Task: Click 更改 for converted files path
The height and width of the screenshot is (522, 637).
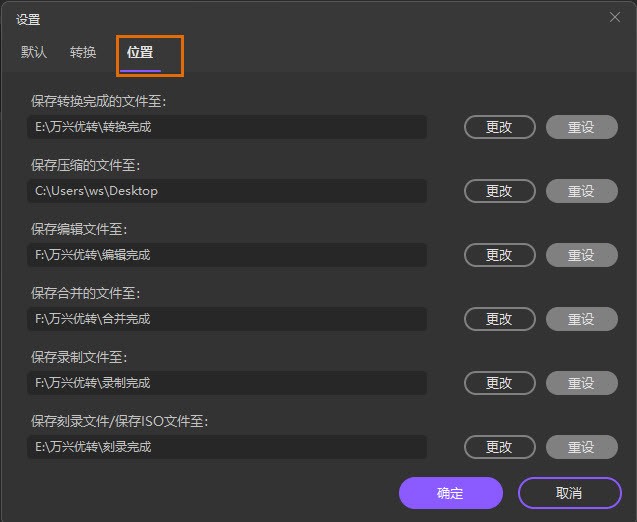Action: pos(499,127)
